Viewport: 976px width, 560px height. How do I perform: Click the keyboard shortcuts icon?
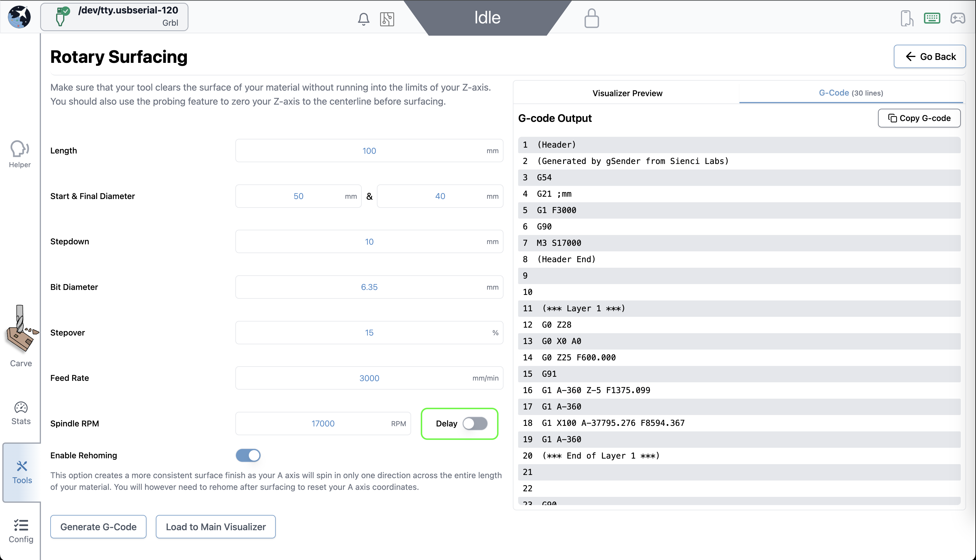pos(932,18)
